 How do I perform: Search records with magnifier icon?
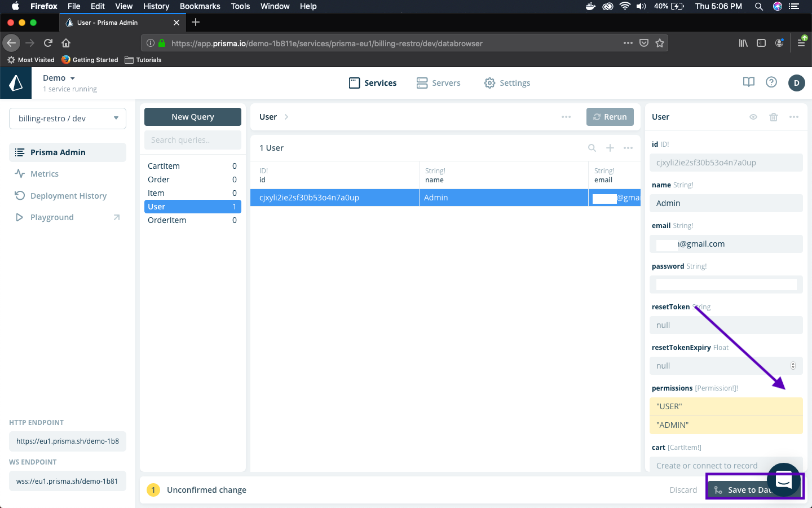[x=592, y=148]
